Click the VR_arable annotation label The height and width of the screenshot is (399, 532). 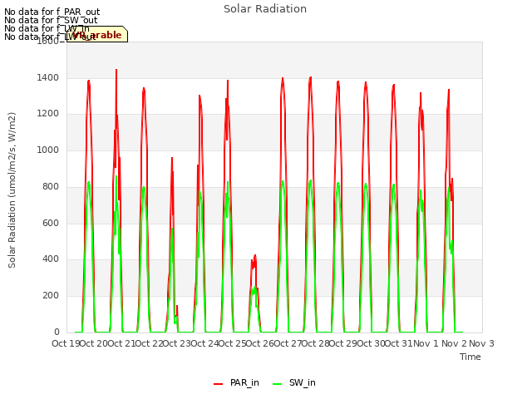pyautogui.click(x=97, y=34)
